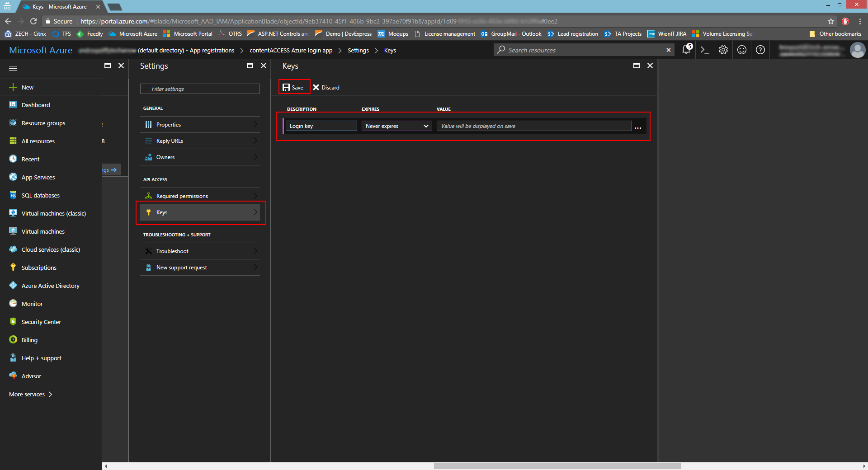Viewport: 868px width, 470px height.
Task: Open Azure Active Directory from sidebar
Action: [50, 286]
